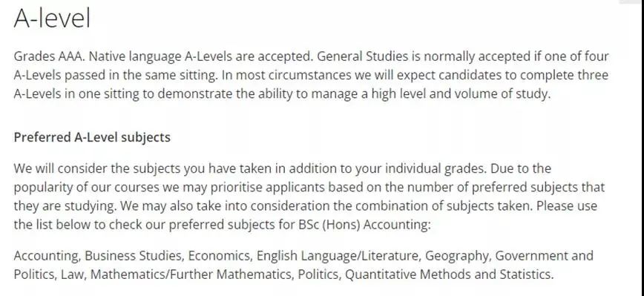Click 'Economics' in the subject list
The image size is (644, 296).
click(x=220, y=256)
